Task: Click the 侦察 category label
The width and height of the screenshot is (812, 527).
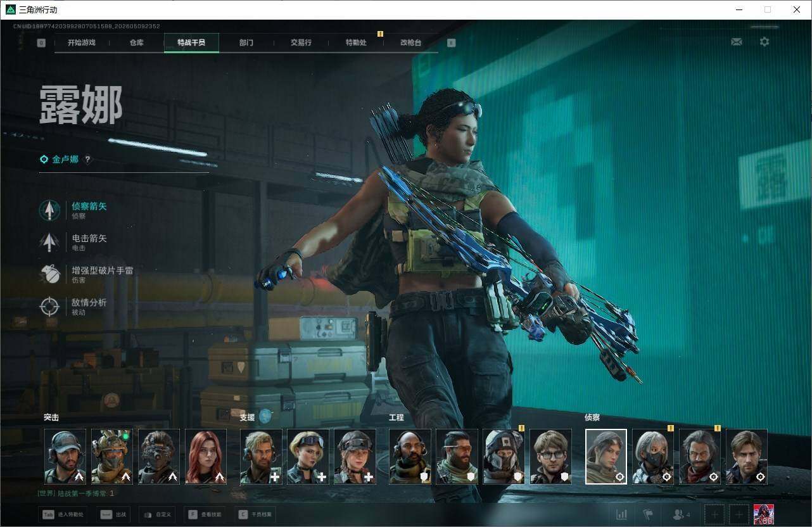Action: click(592, 417)
